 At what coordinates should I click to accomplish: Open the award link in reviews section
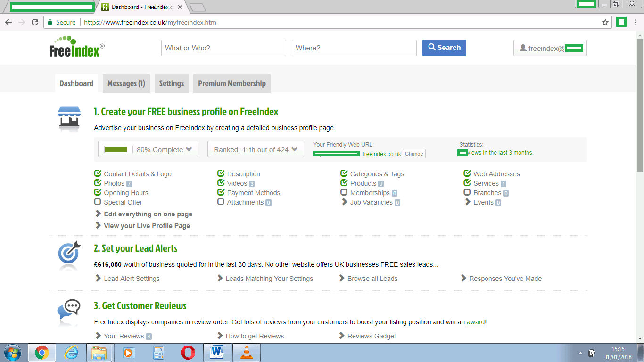click(x=476, y=322)
